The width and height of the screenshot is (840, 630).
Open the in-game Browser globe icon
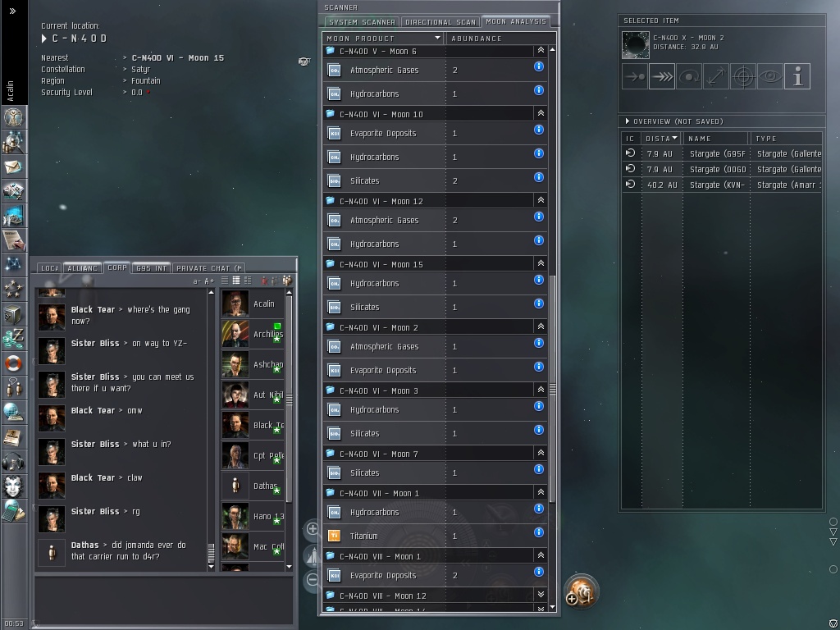click(13, 412)
